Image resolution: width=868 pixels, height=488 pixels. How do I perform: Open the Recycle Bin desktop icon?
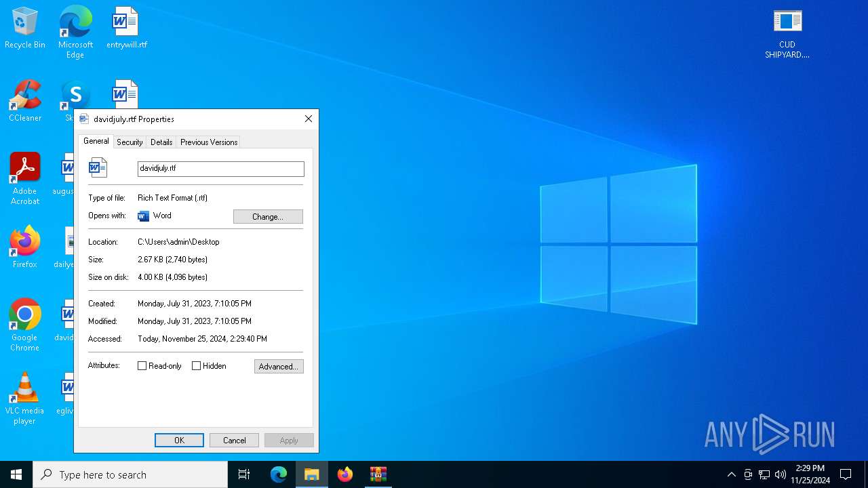click(x=25, y=28)
